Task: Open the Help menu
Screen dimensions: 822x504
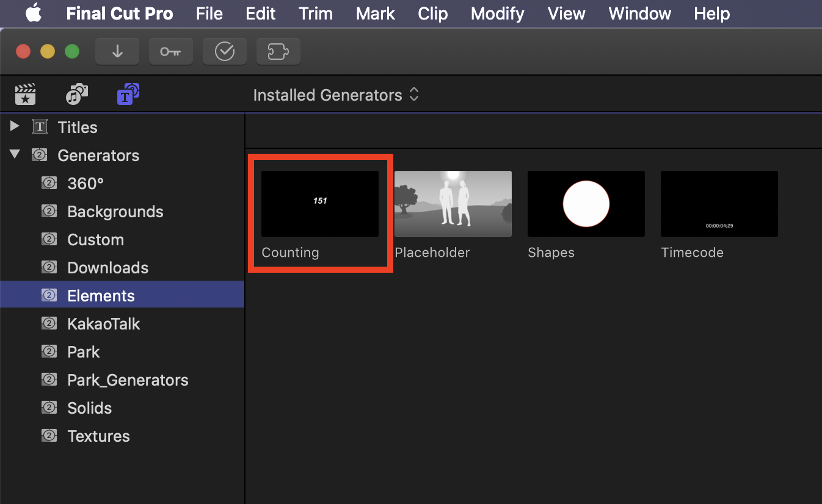Action: click(712, 13)
